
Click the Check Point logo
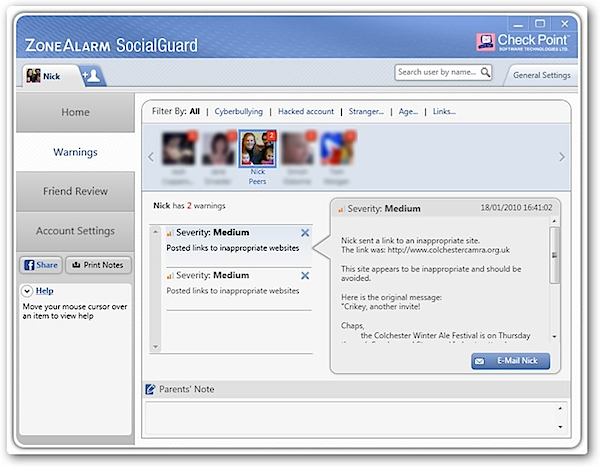coord(523,42)
